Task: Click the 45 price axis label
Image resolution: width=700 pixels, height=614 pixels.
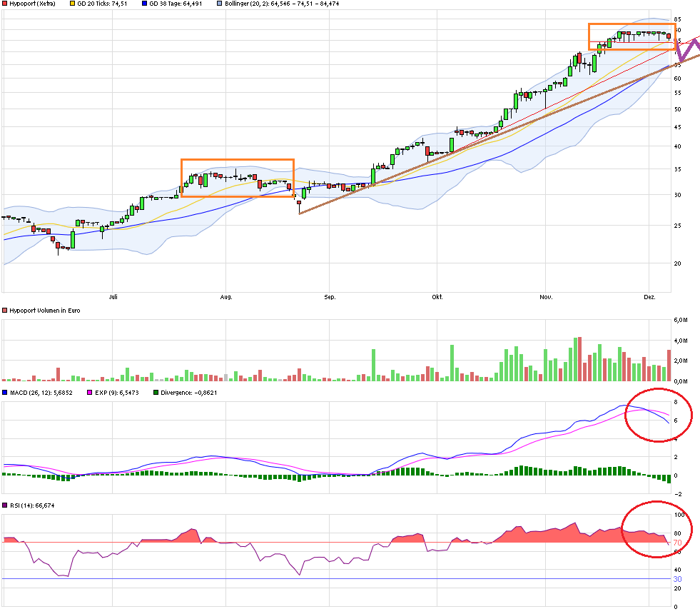Action: (678, 127)
